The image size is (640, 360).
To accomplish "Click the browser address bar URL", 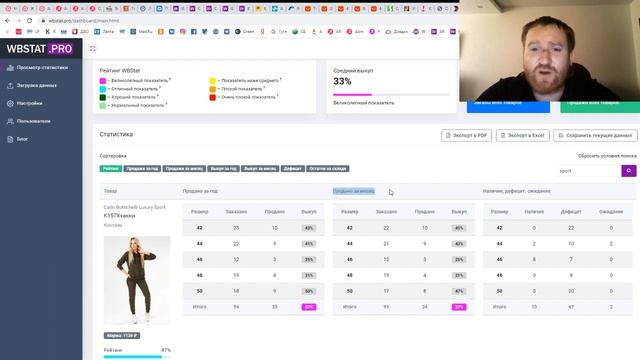I will 84,20.
